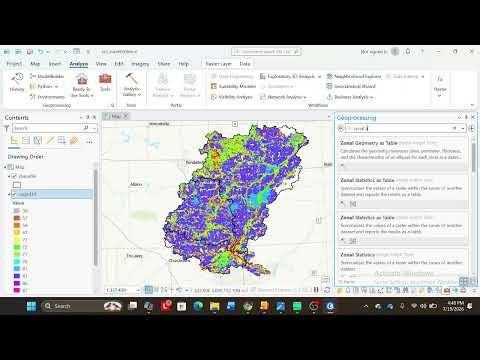Image resolution: width=480 pixels, height=360 pixels.
Task: Open the Raster Functions fx button
Action: click(x=440, y=85)
